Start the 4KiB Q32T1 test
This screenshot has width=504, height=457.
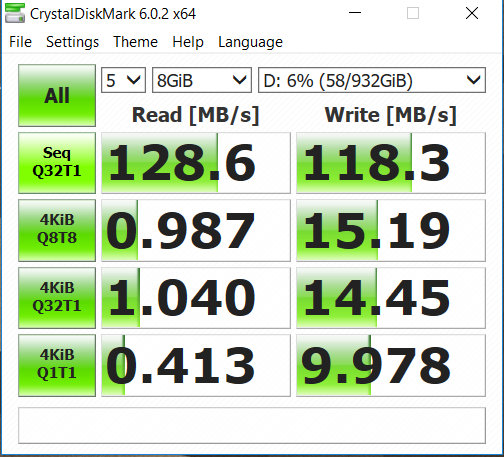[57, 298]
